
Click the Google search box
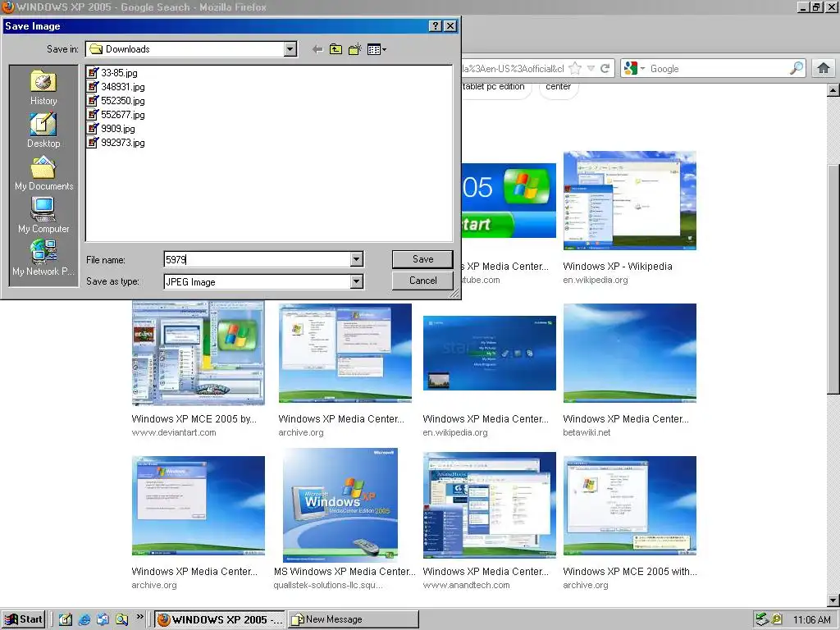pos(718,69)
